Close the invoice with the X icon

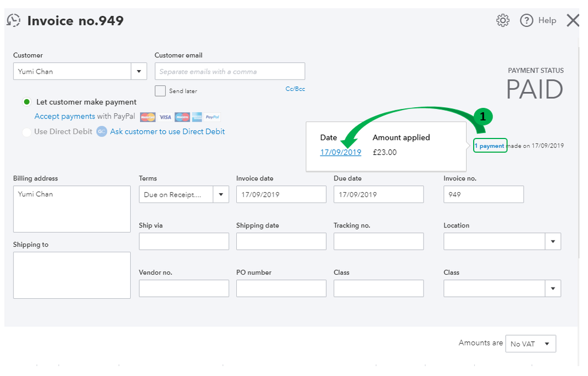[573, 21]
